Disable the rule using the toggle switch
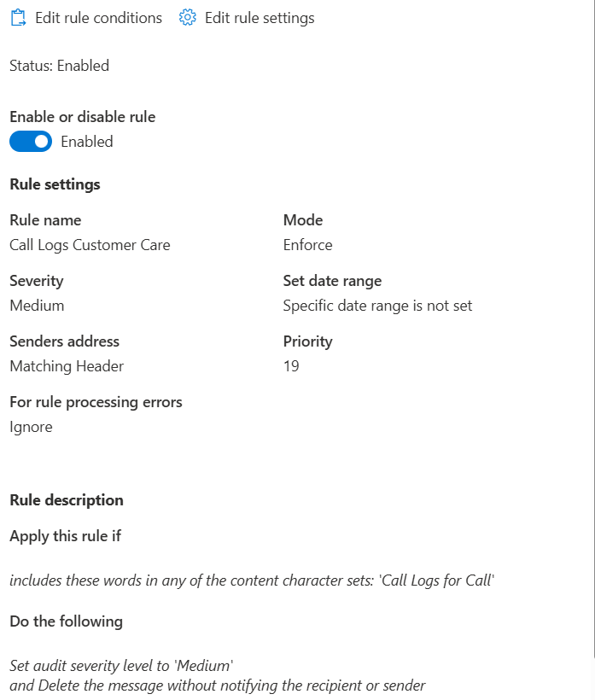This screenshot has height=700, width=595. click(x=31, y=142)
